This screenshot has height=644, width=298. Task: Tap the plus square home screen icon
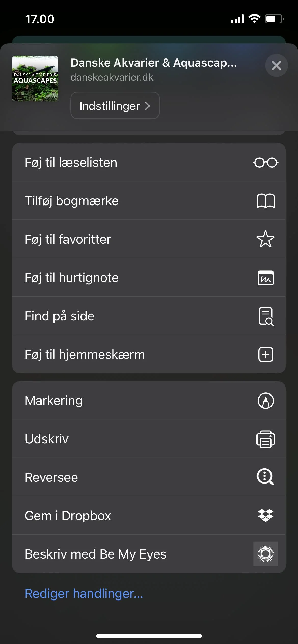pos(265,354)
